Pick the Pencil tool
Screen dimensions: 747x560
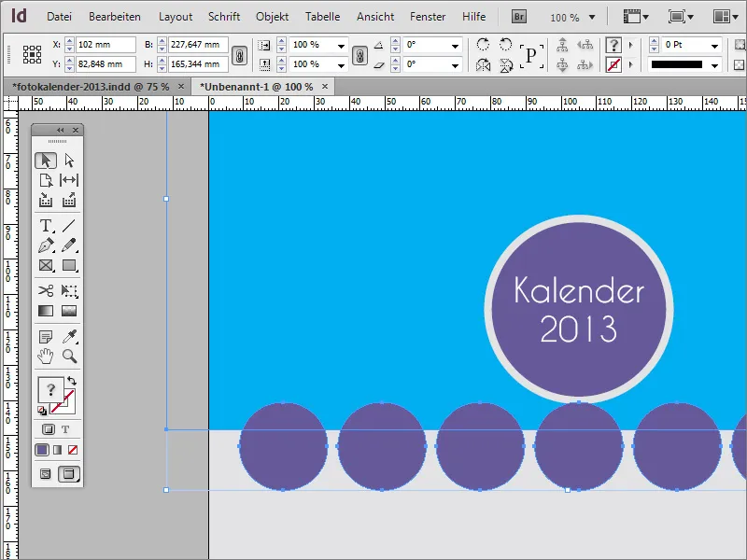pos(69,245)
